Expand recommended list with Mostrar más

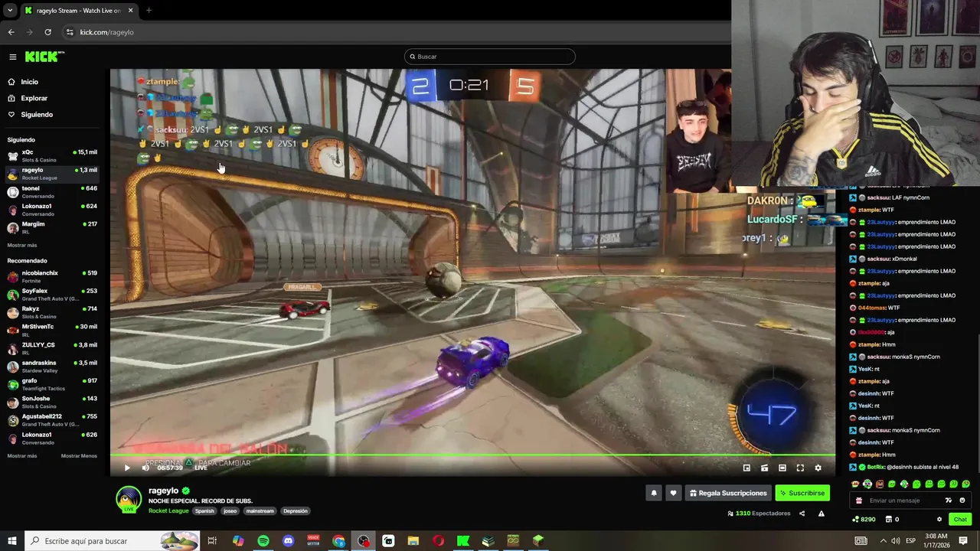point(21,455)
